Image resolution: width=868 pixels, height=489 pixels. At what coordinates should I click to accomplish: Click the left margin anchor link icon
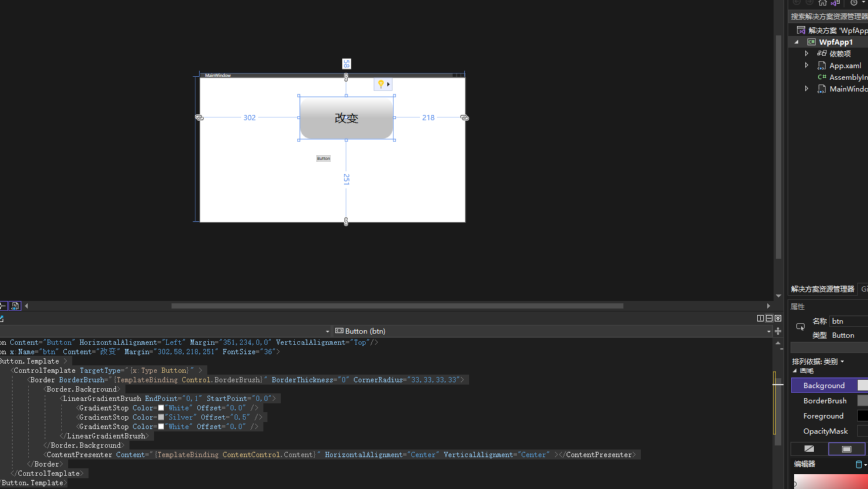199,118
